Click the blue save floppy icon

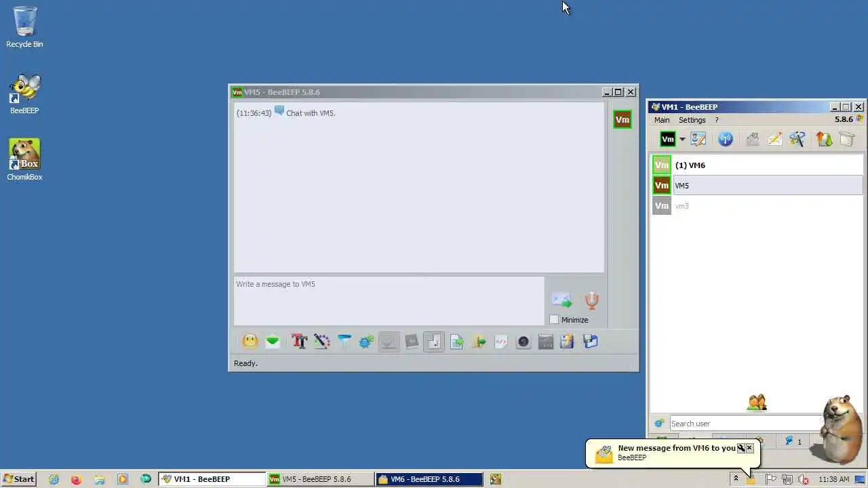coord(590,342)
